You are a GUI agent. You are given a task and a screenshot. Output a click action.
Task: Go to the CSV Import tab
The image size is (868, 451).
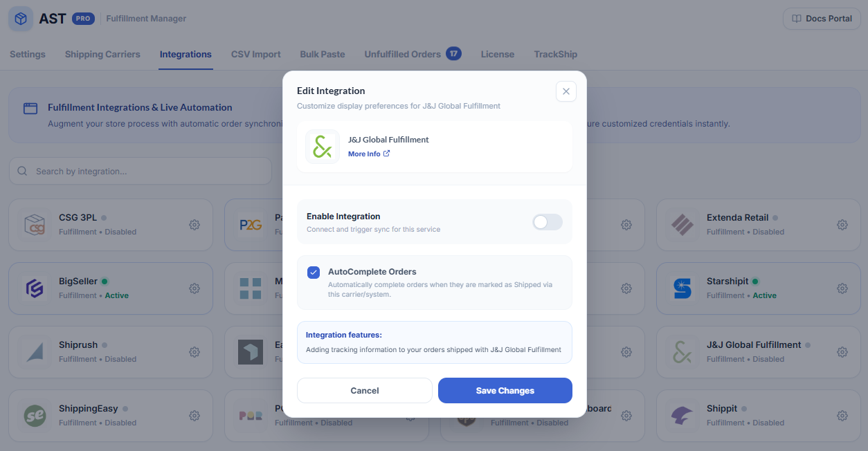click(256, 54)
